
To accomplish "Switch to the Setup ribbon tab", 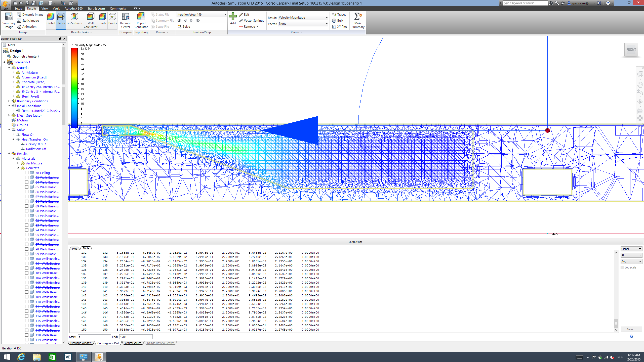I will click(x=18, y=8).
